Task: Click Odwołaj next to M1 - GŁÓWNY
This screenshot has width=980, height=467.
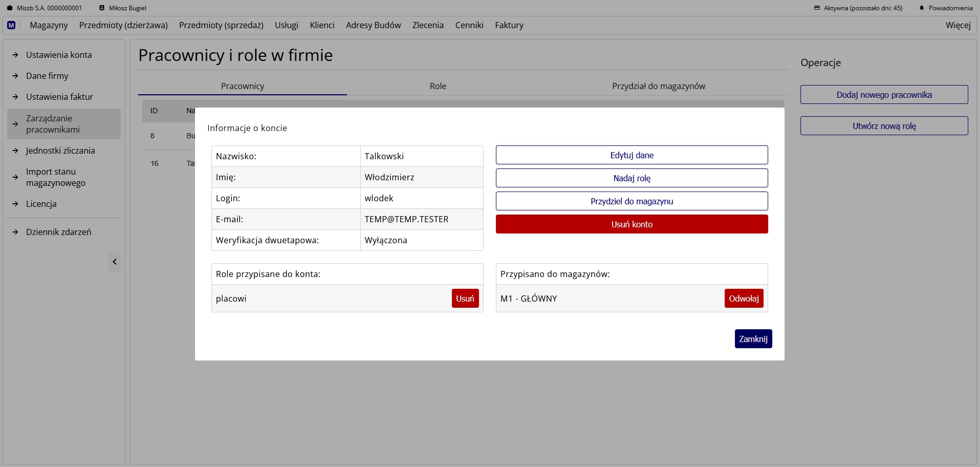Action: coord(744,298)
